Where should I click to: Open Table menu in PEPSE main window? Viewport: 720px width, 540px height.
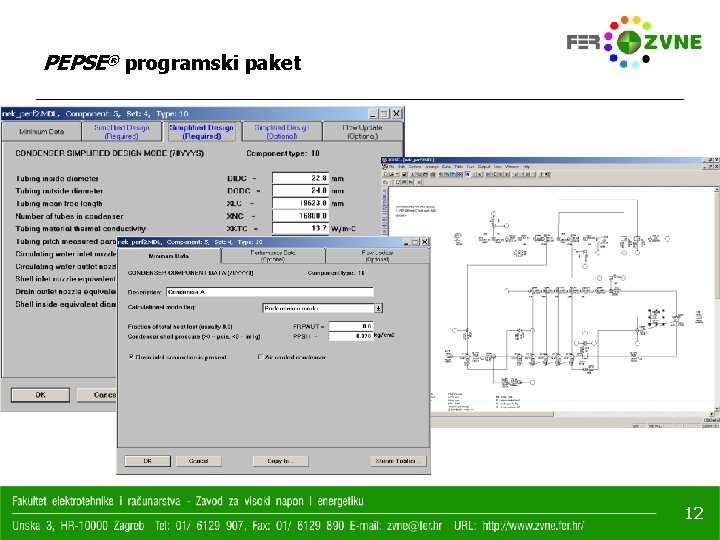click(459, 167)
